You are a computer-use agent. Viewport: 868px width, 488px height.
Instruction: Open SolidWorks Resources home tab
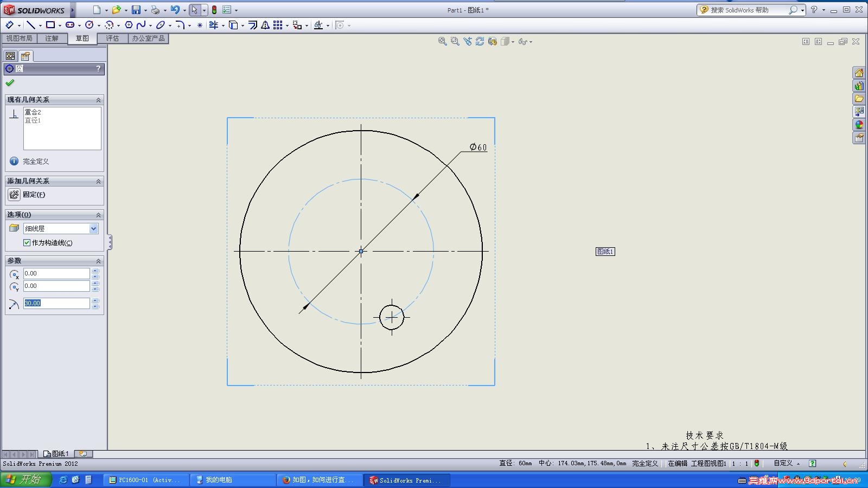[x=859, y=73]
